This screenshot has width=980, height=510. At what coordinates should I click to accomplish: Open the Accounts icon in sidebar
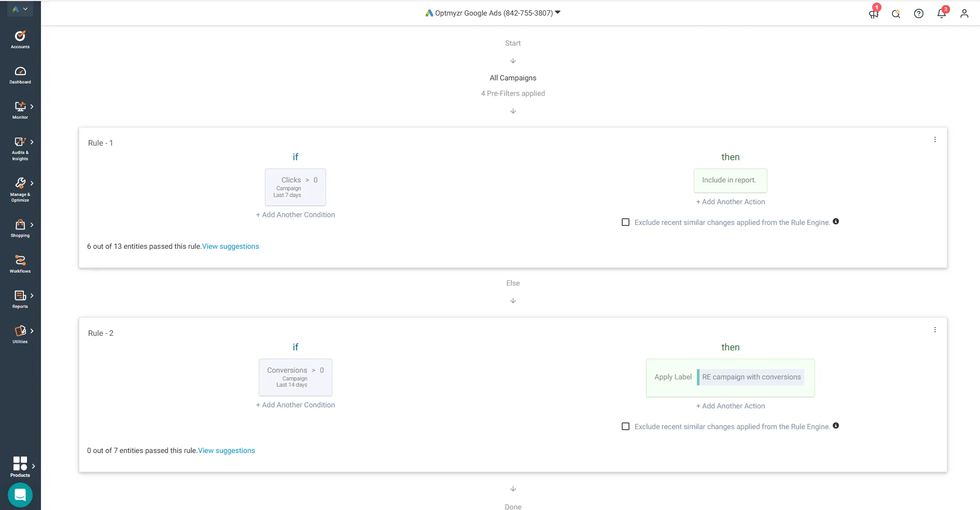(x=20, y=39)
